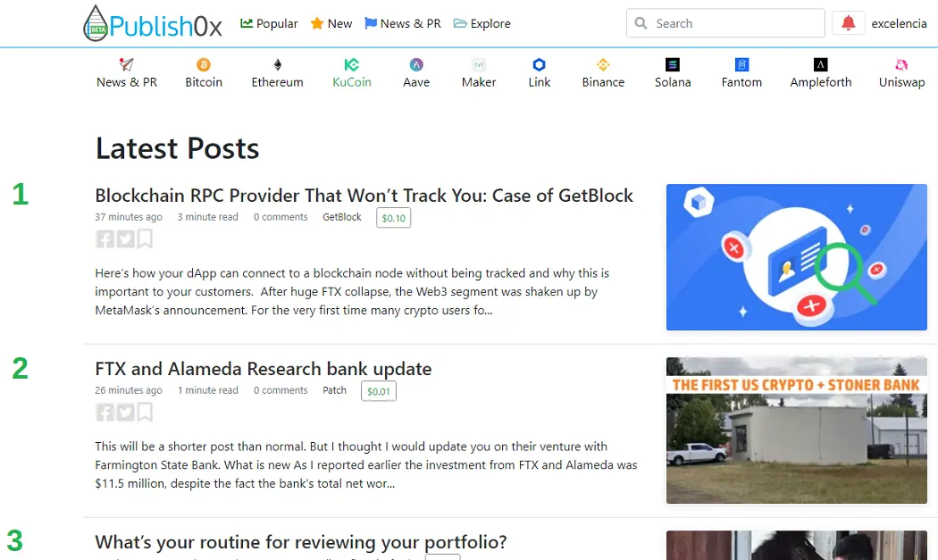
Task: Go to New posts
Action: pos(331,23)
